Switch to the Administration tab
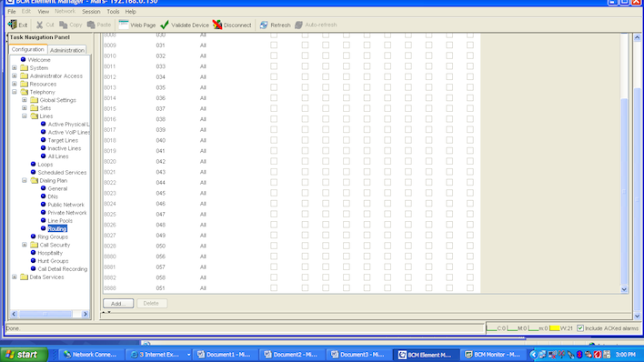This screenshot has width=644, height=362. (x=67, y=50)
